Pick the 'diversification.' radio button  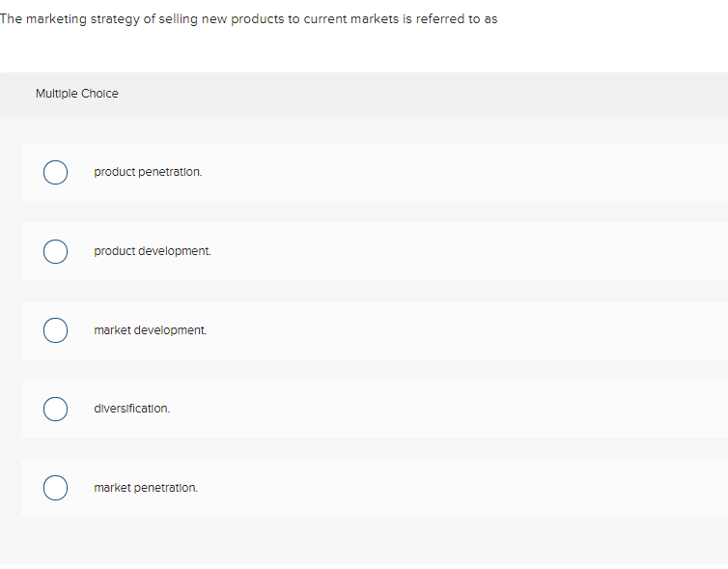point(55,409)
